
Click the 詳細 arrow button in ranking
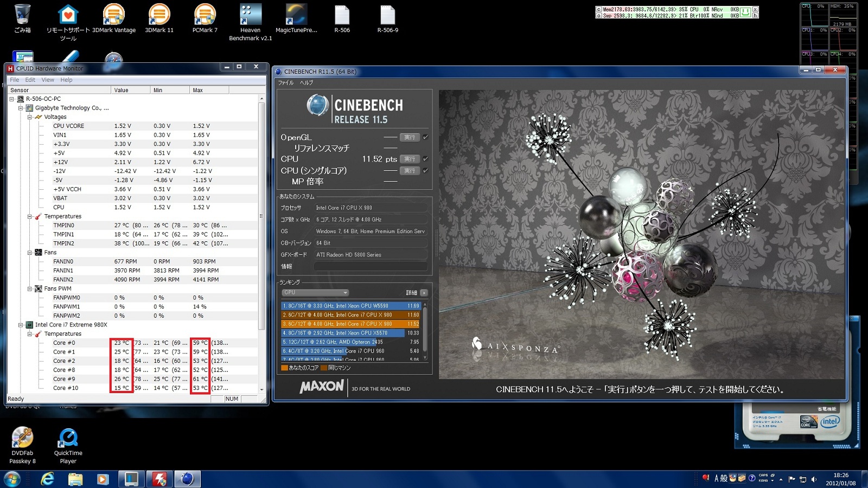pyautogui.click(x=424, y=293)
